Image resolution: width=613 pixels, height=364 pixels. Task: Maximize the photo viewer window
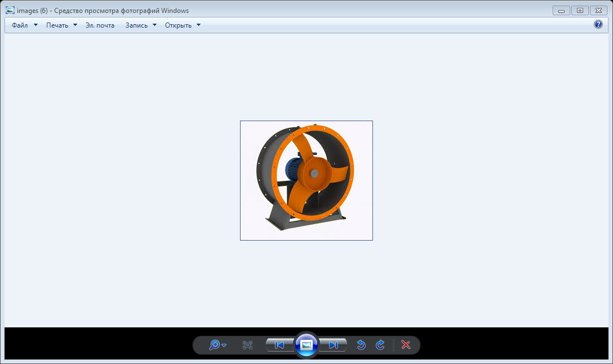[x=580, y=11]
